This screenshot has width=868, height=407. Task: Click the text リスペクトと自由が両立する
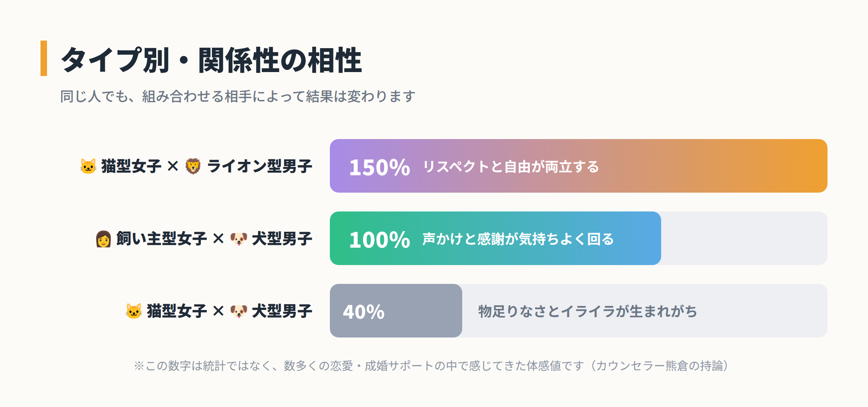pos(511,167)
